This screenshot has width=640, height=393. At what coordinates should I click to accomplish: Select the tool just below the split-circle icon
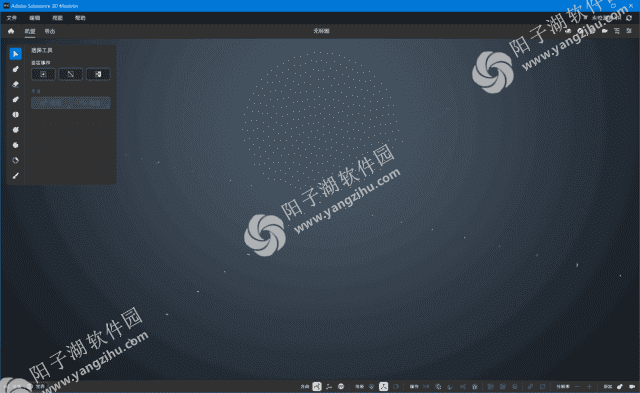pos(16,130)
